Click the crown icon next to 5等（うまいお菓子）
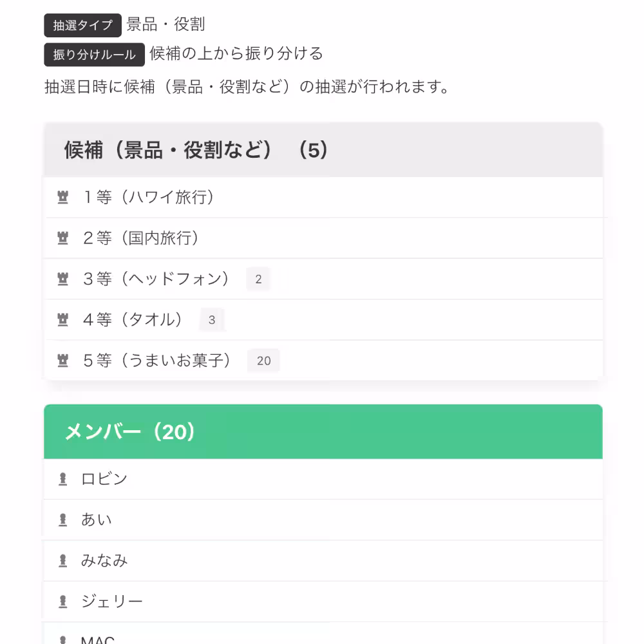Viewport: 644px width, 644px height. pos(62,361)
